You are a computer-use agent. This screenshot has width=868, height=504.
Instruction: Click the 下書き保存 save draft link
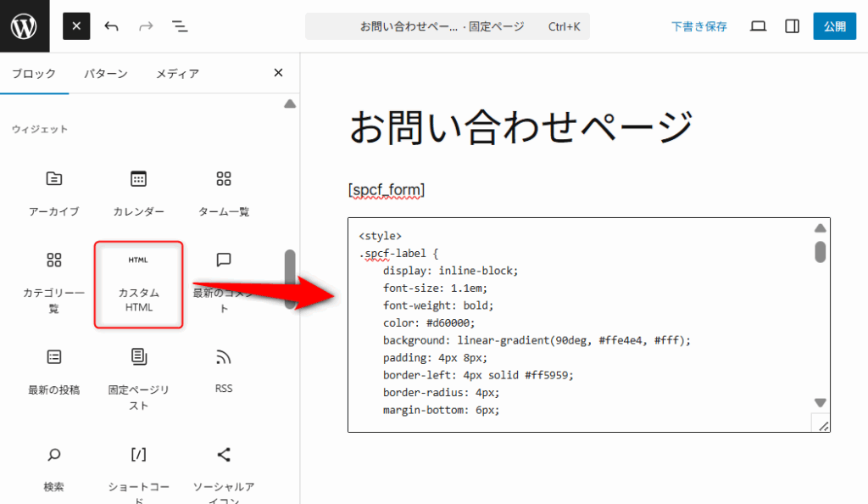click(x=698, y=26)
